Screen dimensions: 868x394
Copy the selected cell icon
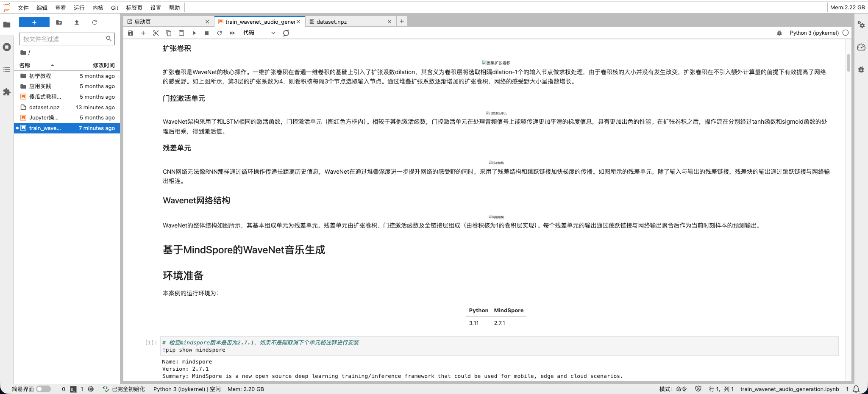pyautogui.click(x=169, y=33)
